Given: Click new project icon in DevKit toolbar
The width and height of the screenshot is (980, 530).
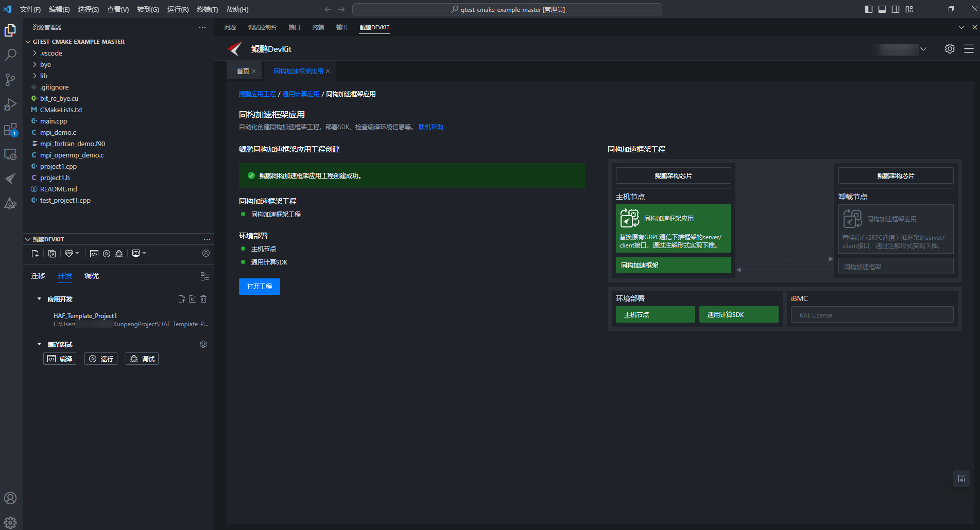Looking at the screenshot, I should (35, 253).
